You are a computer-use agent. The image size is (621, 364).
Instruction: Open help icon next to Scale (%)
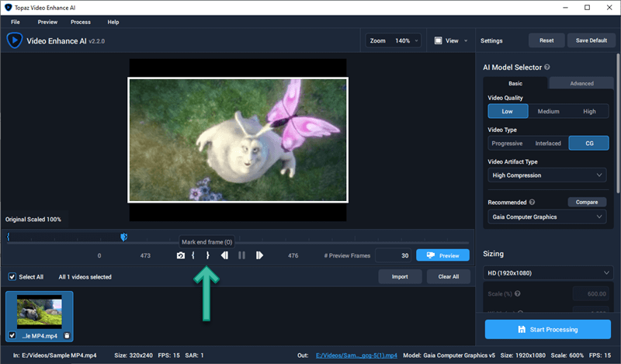pos(517,293)
